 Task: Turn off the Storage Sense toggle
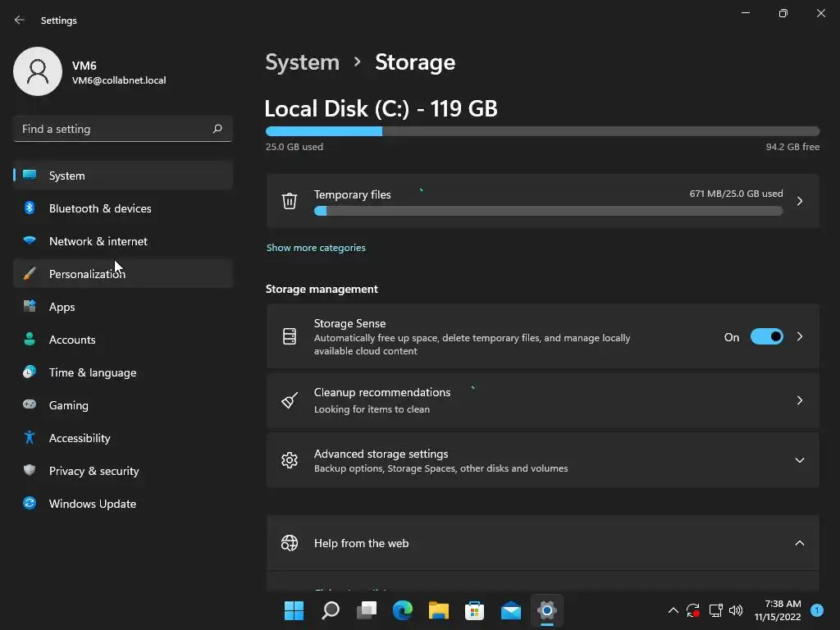click(766, 336)
